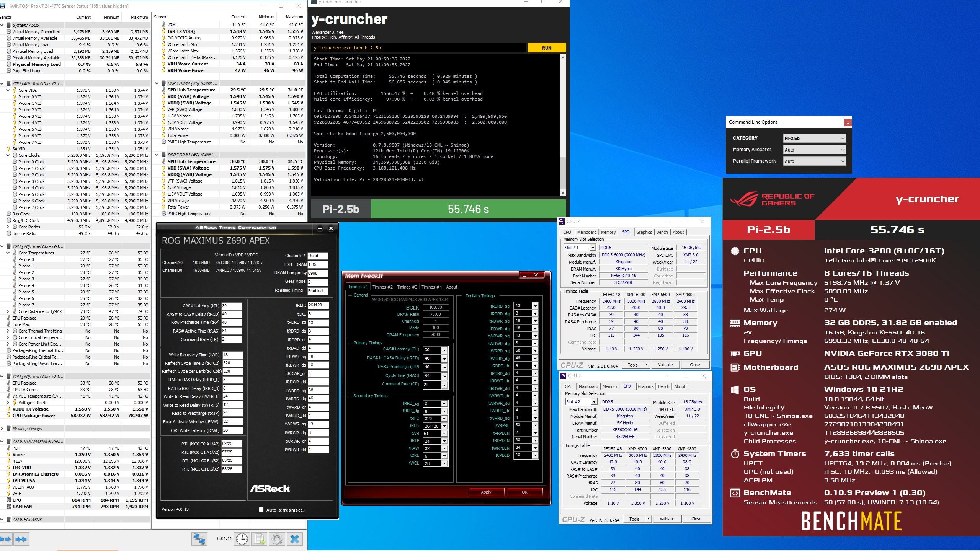Open About tab in Mem TweakIt
Viewport: 980px width, 551px height.
(452, 287)
